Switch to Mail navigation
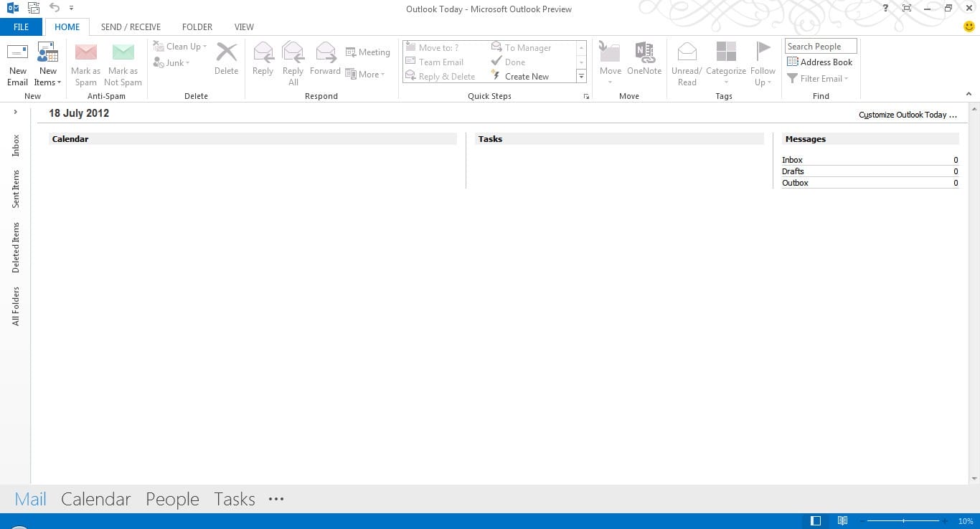The image size is (980, 529). coord(30,499)
